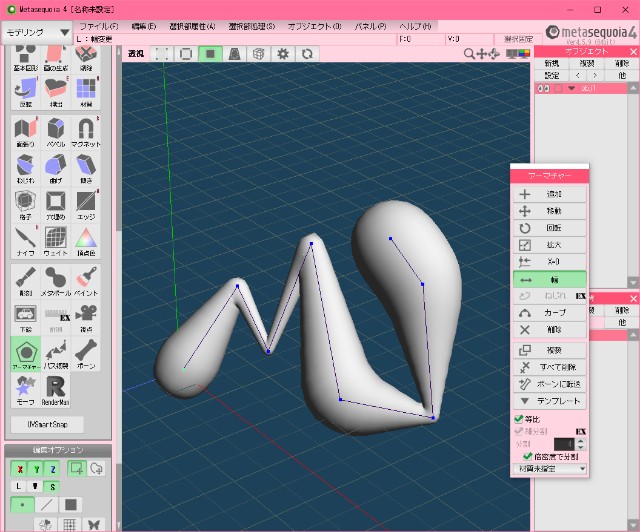The width and height of the screenshot is (640, 532).
Task: Open the ファイル(F) menu
Action: click(99, 26)
